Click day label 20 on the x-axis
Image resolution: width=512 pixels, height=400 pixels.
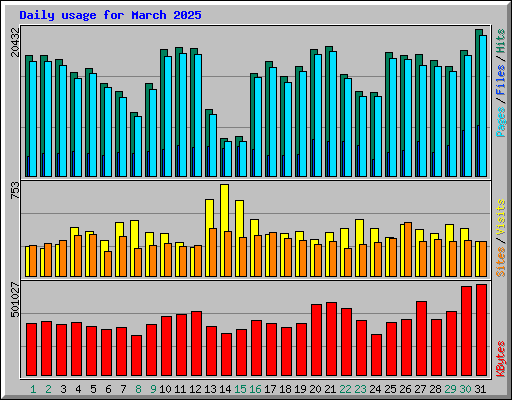tap(315, 389)
